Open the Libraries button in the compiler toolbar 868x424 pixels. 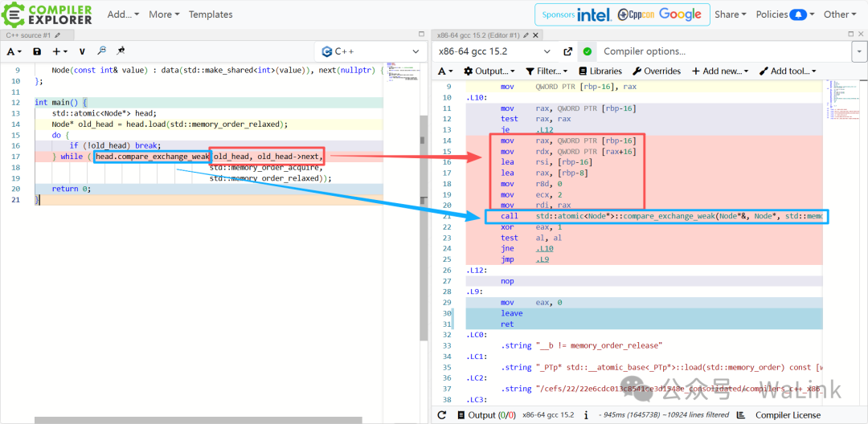[x=600, y=71]
